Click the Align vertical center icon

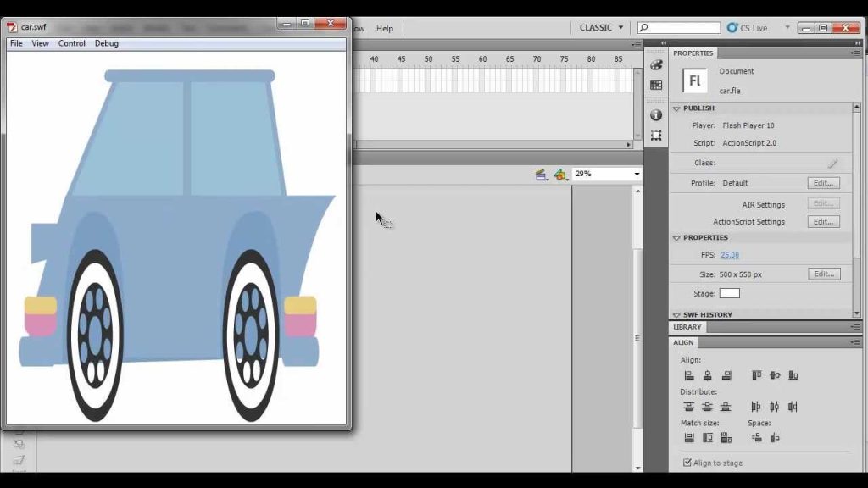(775, 375)
